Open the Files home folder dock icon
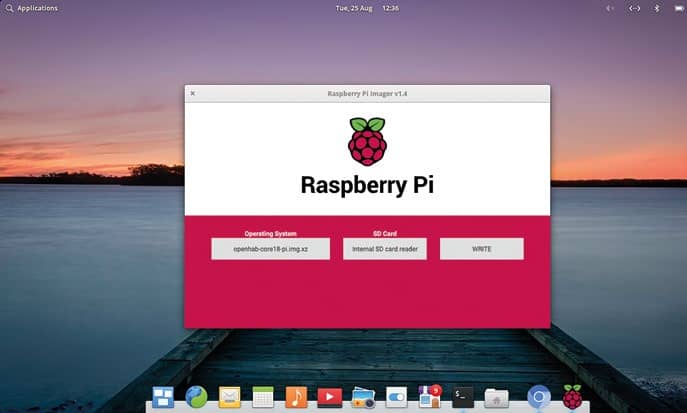The height and width of the screenshot is (413, 687). pyautogui.click(x=496, y=398)
